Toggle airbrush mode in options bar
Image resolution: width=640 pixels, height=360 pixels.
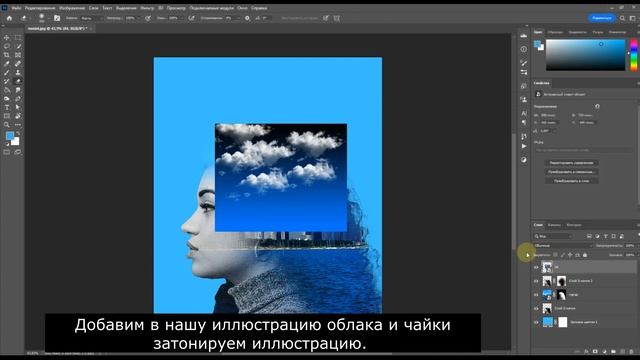[191, 18]
